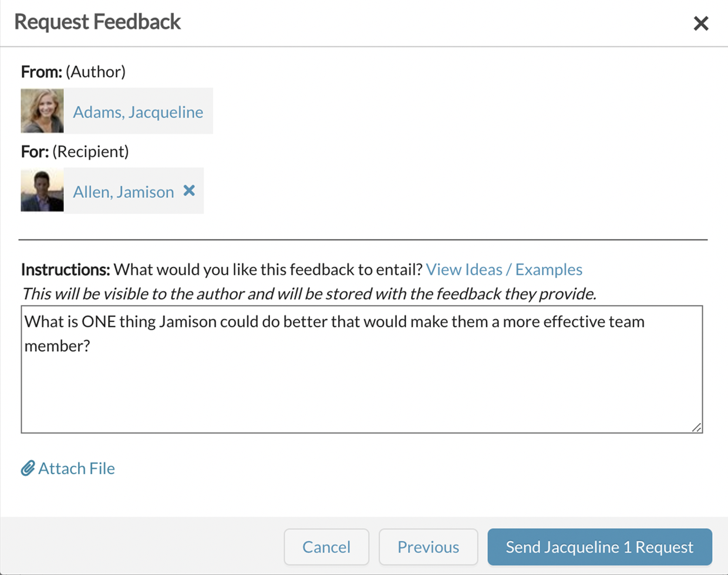Select the instructions question text
Image resolution: width=728 pixels, height=575 pixels.
point(333,321)
